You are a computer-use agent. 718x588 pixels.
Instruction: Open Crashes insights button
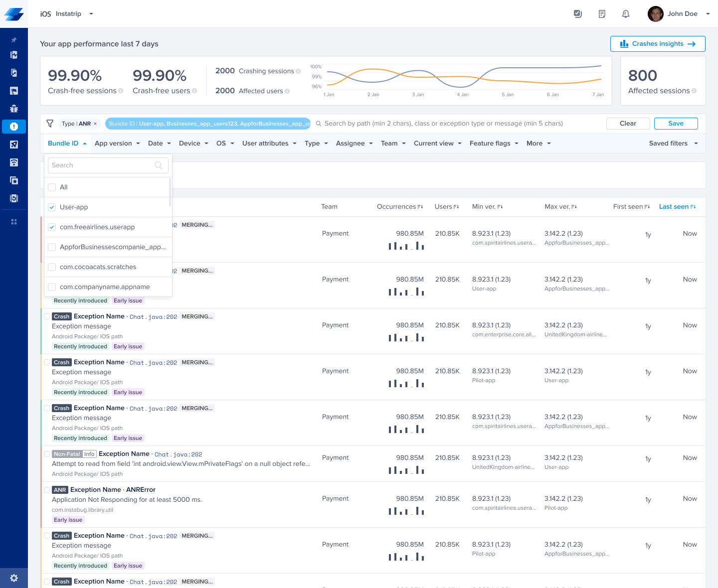point(658,44)
